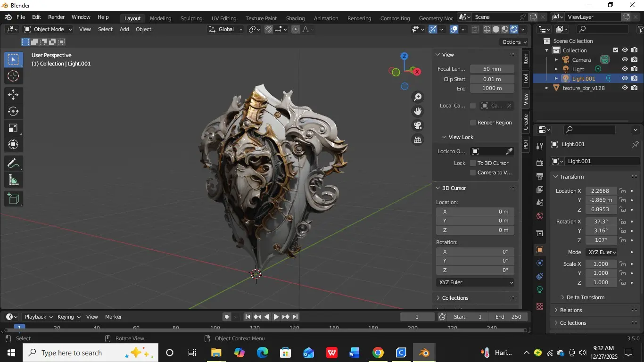The image size is (644, 362).
Task: Open the World properties tab icon
Action: coord(540,216)
